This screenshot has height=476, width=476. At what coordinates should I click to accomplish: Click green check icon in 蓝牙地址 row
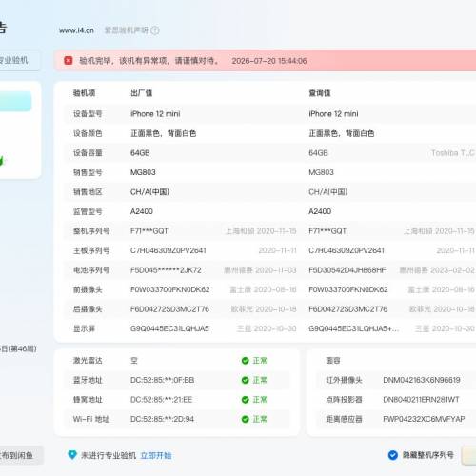coord(245,380)
